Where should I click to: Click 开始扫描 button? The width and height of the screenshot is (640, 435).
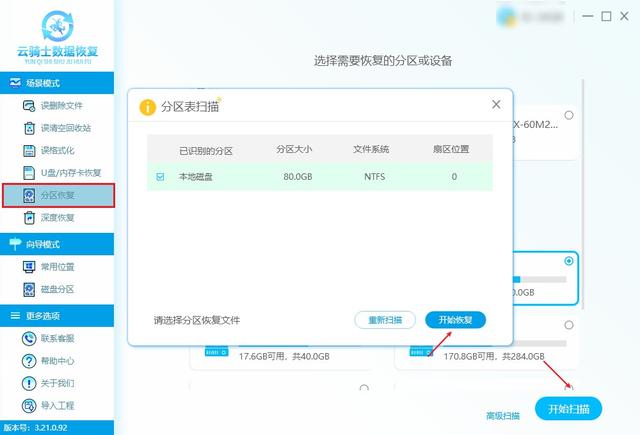[x=569, y=408]
